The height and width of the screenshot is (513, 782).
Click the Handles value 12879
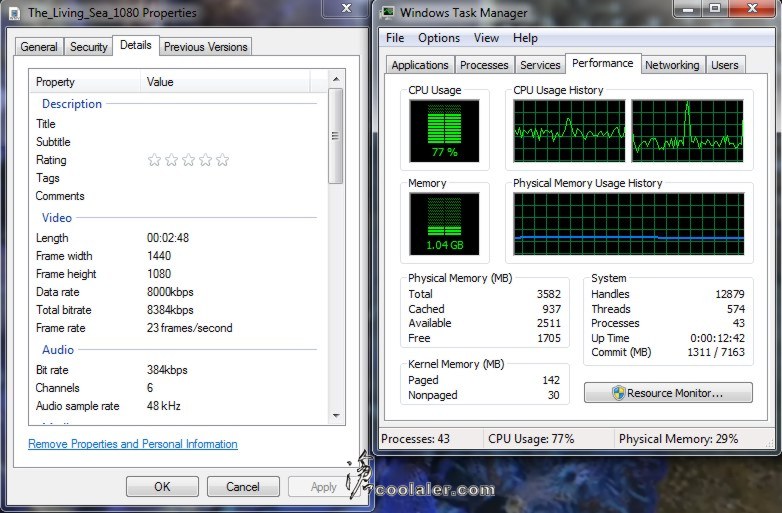[x=730, y=294]
